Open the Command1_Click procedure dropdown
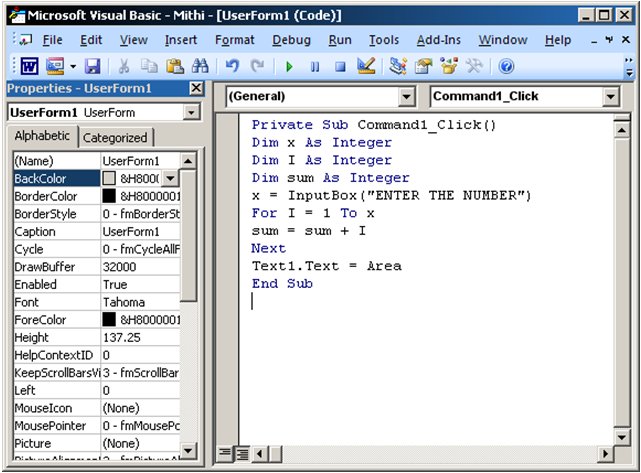Screen dimensions: 641x473 coord(611,97)
